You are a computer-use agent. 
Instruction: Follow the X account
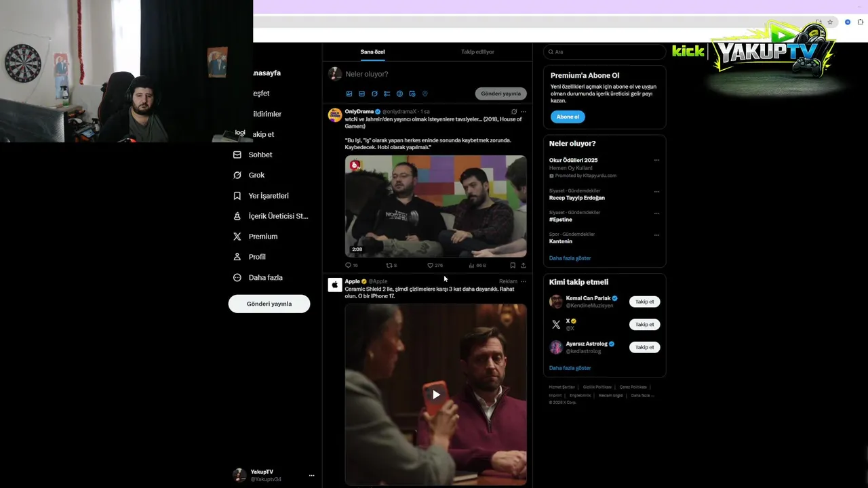coord(644,324)
